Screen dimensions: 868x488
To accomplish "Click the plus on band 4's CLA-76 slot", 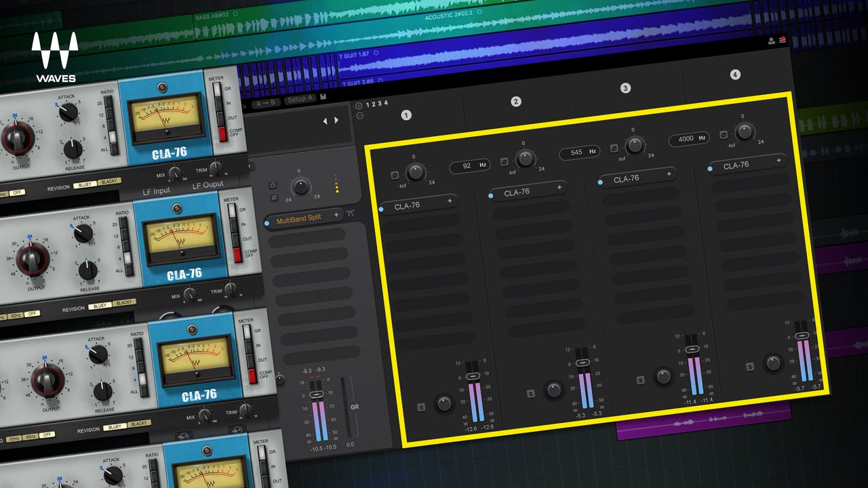I will [x=777, y=161].
